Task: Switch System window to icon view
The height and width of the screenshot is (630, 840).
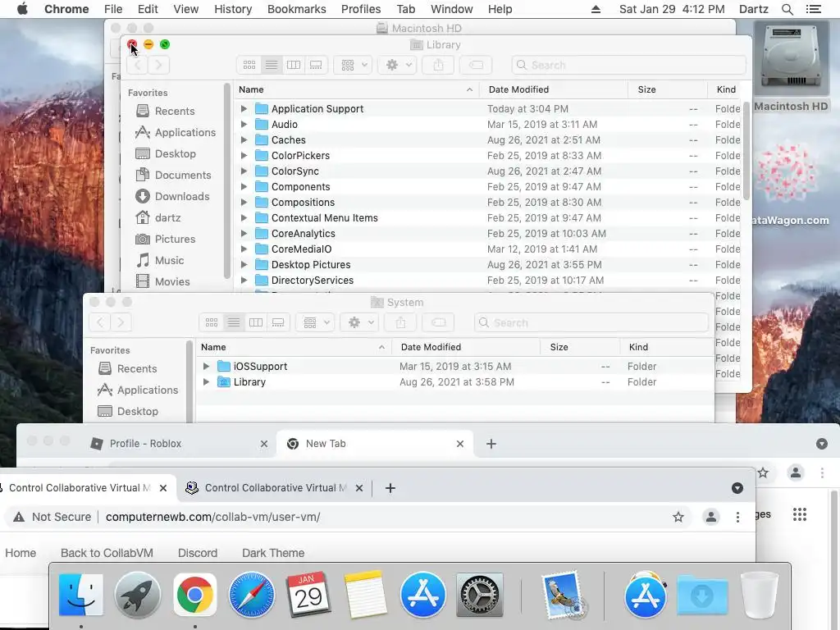Action: [x=212, y=322]
